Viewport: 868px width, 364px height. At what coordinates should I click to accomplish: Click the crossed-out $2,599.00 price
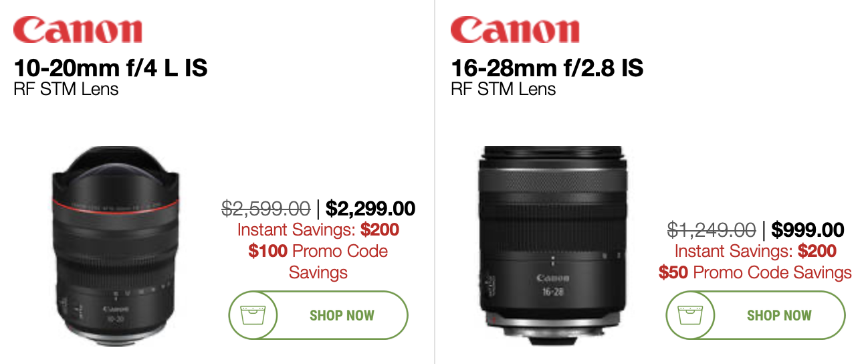[265, 208]
